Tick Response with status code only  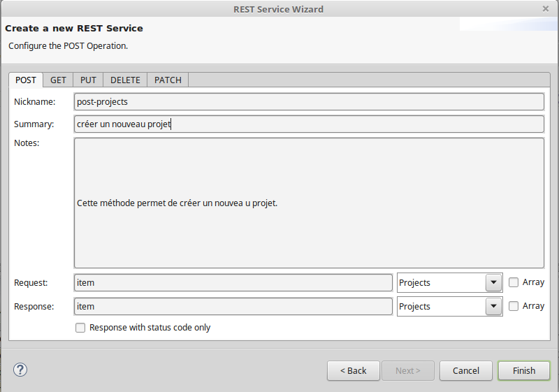click(x=80, y=328)
